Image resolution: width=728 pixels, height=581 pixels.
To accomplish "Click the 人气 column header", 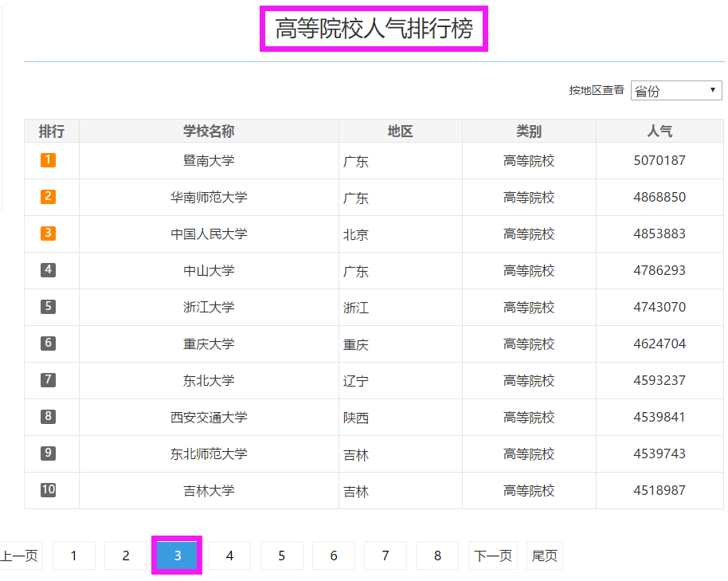I will 660,131.
